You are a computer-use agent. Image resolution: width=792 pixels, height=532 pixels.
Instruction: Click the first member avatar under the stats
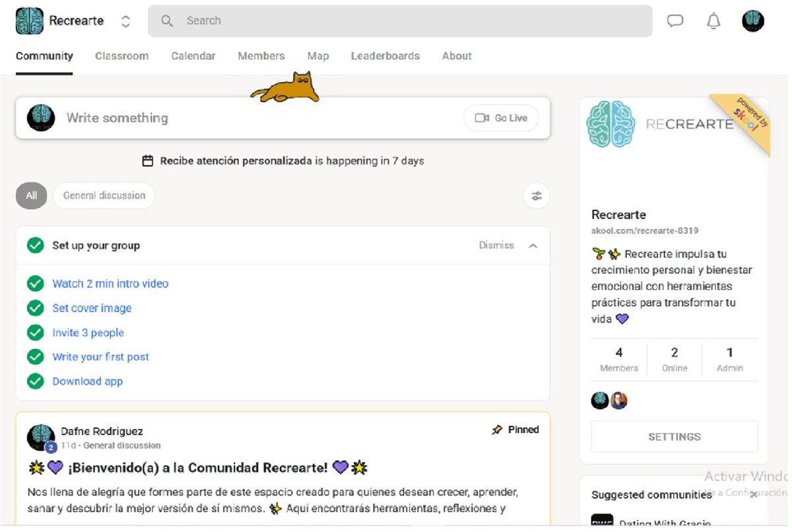coord(600,401)
